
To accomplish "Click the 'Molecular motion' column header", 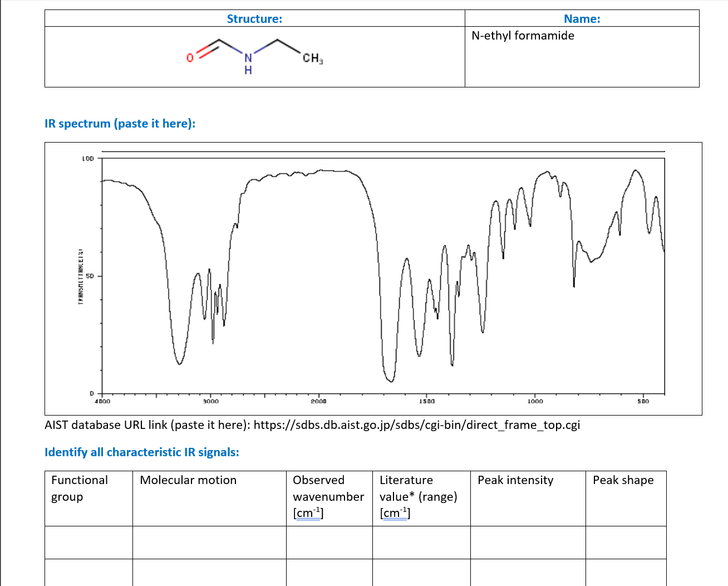I will pos(188,480).
